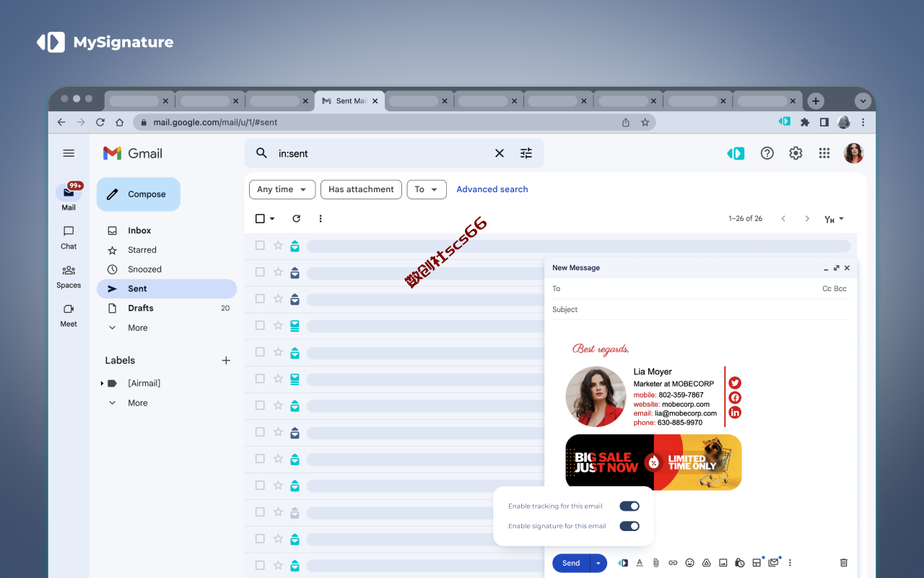Add Bcc recipients

[840, 289]
